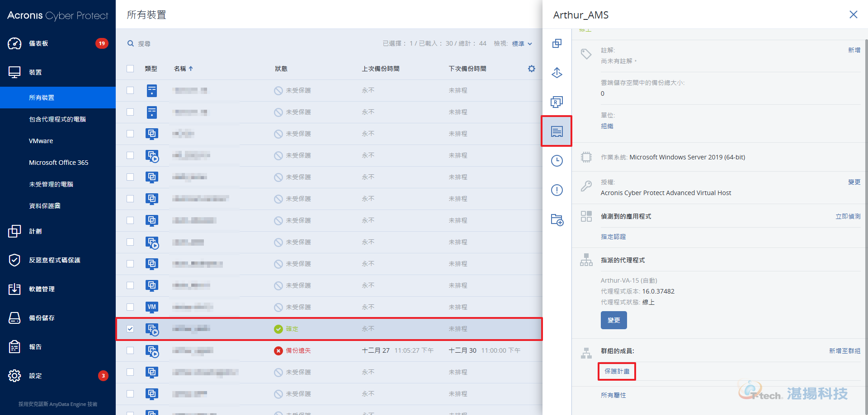Open the 計劃 plans icon

14,231
